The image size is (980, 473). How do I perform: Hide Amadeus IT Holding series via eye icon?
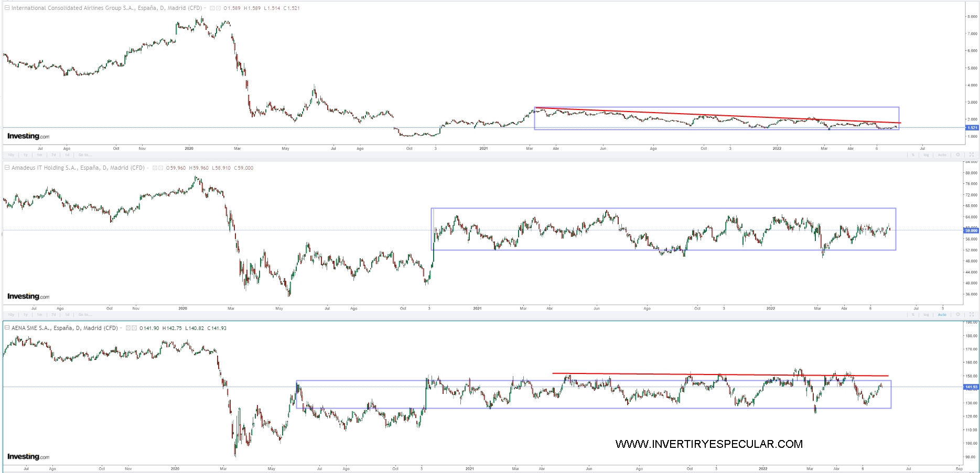click(x=155, y=168)
